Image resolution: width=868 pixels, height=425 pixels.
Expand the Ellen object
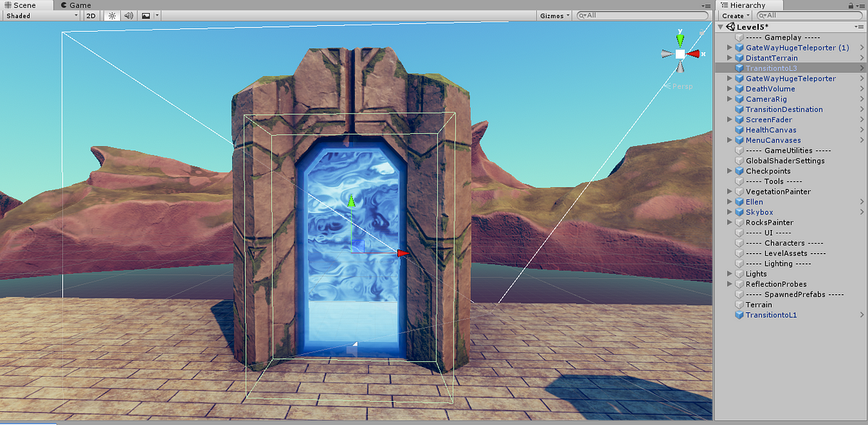click(x=729, y=202)
